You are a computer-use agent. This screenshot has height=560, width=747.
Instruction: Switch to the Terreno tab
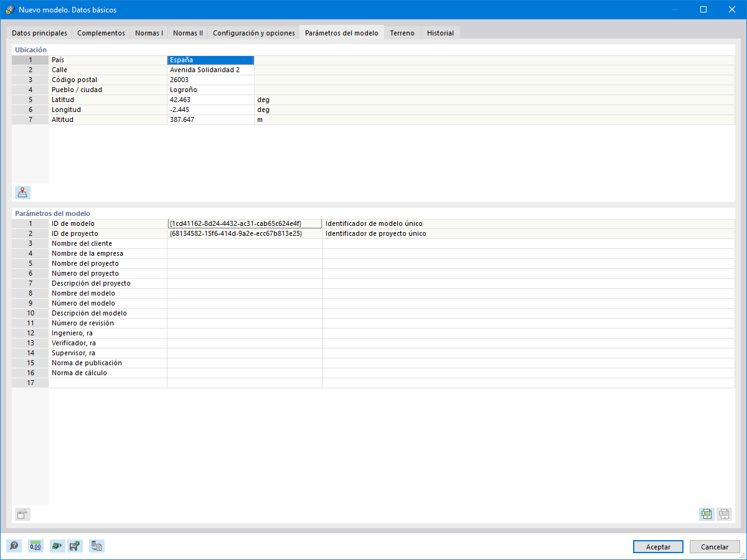[402, 33]
